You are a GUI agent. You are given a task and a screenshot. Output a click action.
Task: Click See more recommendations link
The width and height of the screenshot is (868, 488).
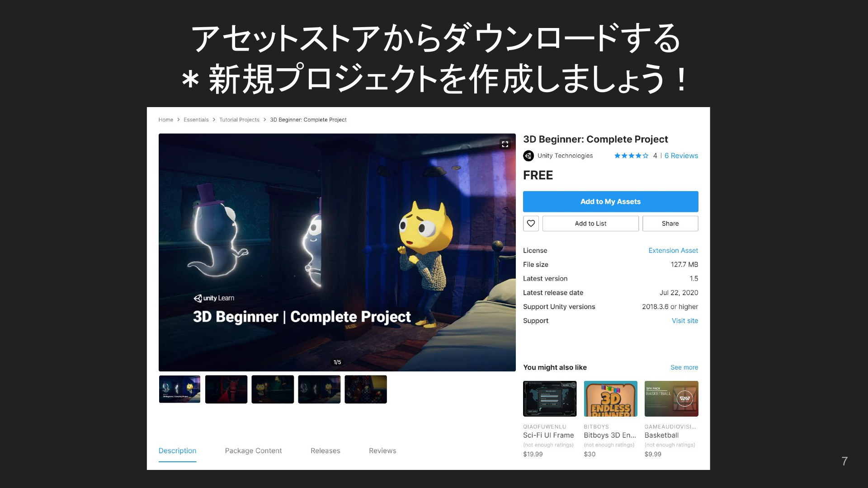click(684, 367)
